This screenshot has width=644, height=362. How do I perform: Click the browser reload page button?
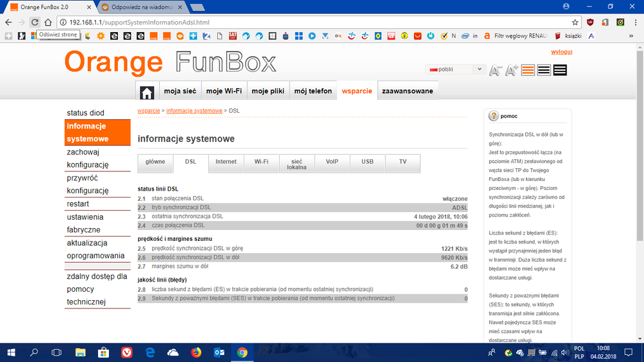(34, 22)
